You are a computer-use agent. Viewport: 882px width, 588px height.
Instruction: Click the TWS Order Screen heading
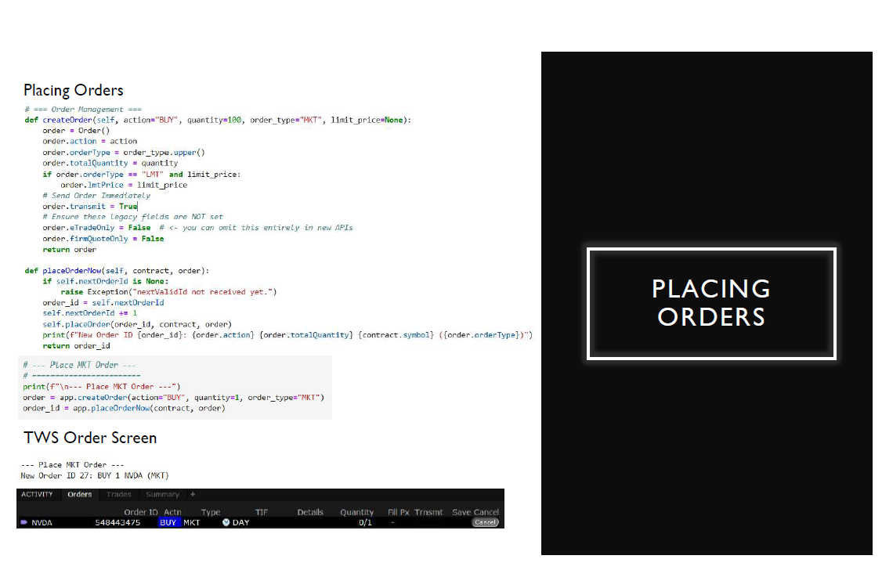point(90,438)
